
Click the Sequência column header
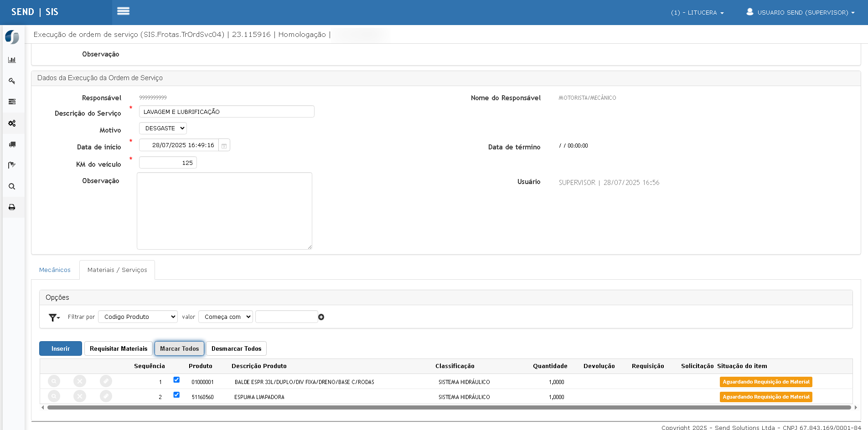tap(150, 366)
